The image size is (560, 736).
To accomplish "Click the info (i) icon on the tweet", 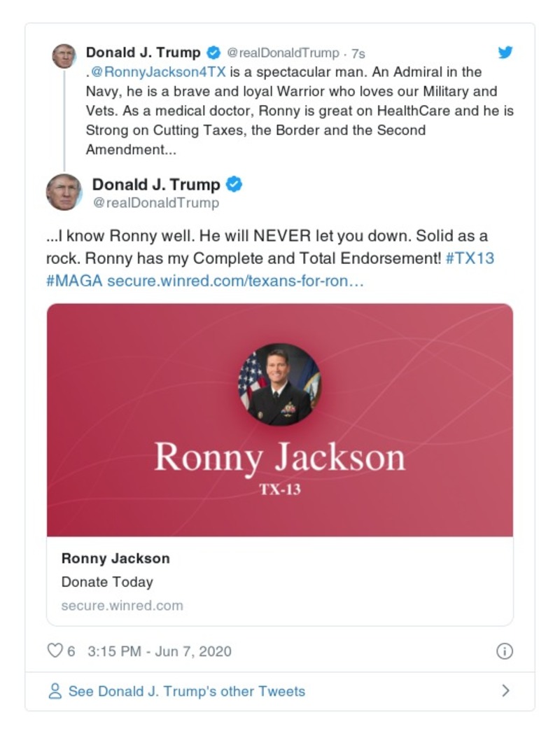I will click(x=505, y=650).
